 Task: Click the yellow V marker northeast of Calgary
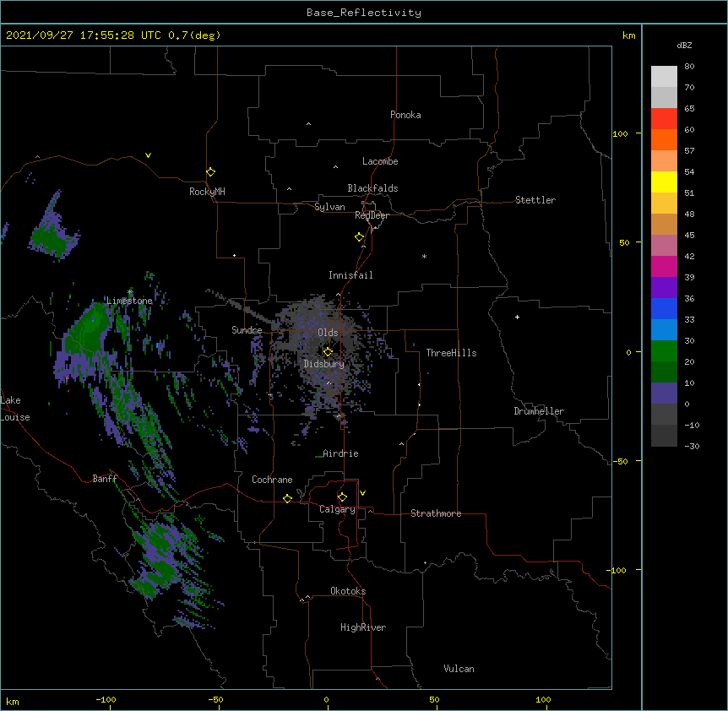pos(362,493)
